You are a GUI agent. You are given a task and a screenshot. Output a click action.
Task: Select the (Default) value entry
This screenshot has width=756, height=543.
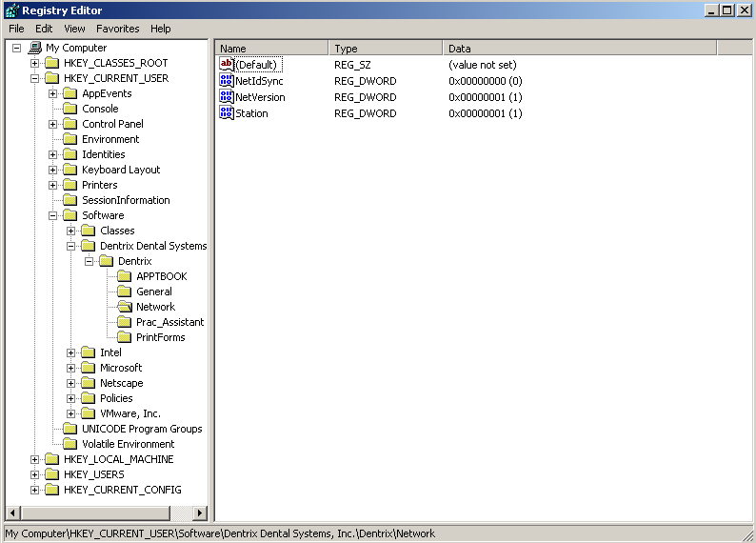point(256,65)
